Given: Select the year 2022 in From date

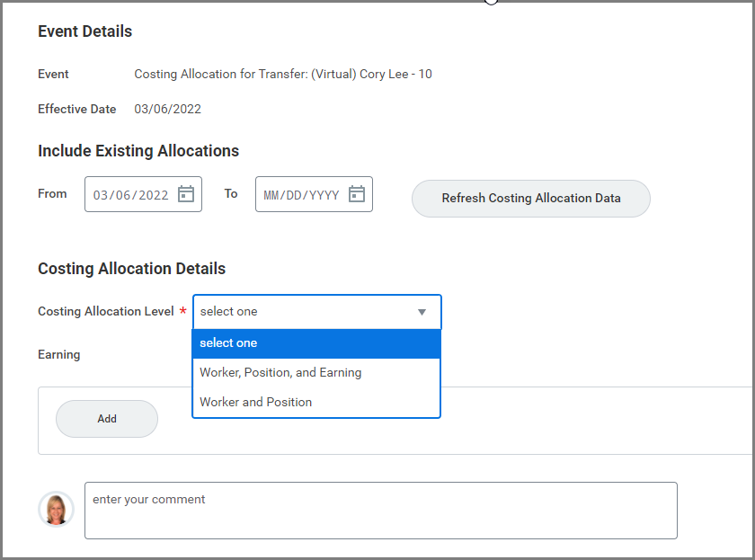Looking at the screenshot, I should click(153, 195).
